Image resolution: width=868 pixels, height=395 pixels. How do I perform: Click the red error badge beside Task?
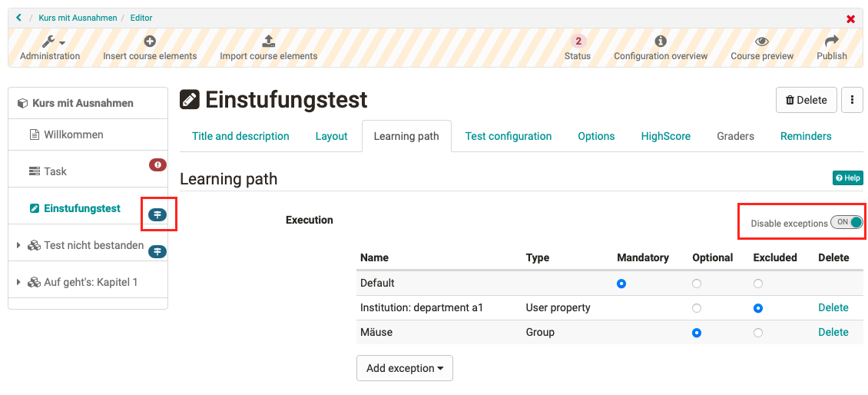[x=157, y=164]
